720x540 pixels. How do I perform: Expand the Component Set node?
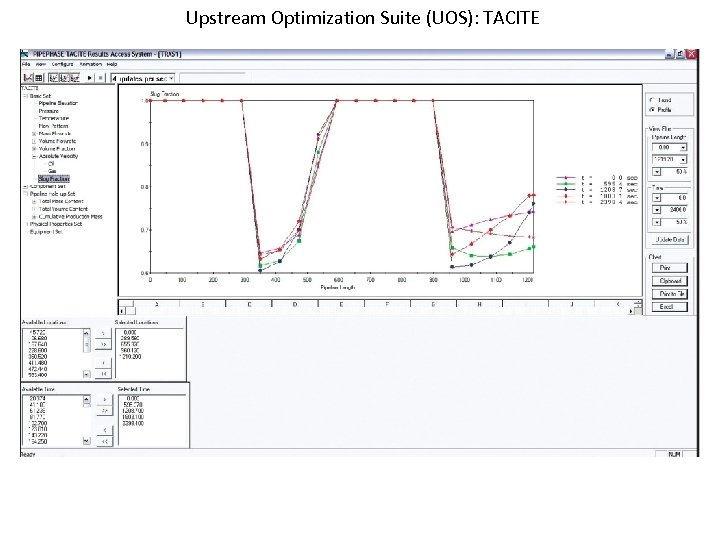tap(26, 186)
